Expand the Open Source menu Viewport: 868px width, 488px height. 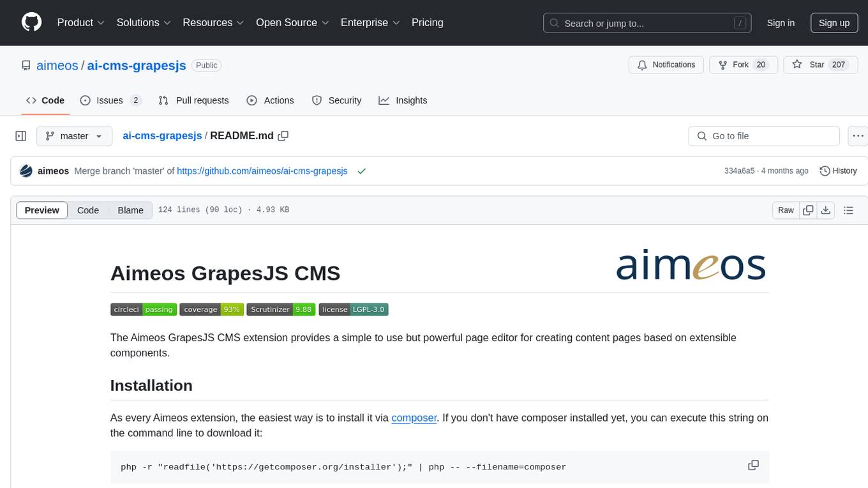[292, 22]
